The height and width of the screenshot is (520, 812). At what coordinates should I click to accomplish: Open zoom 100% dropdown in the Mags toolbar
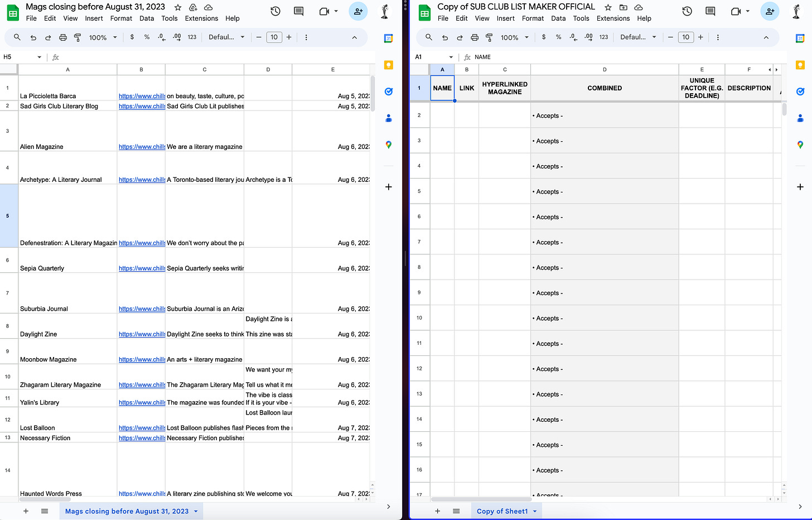[103, 37]
